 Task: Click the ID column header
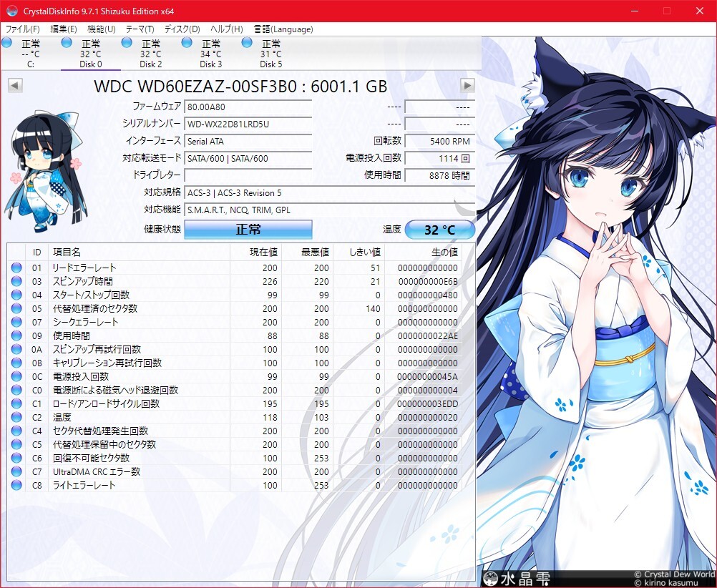pyautogui.click(x=37, y=253)
